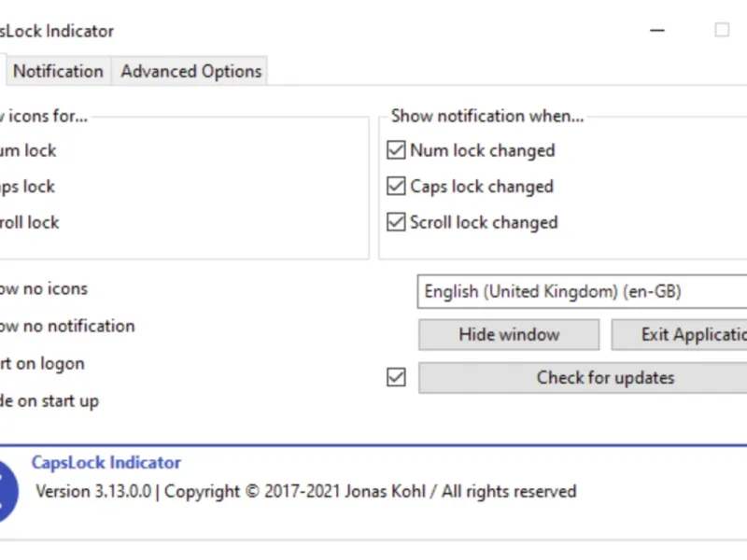Click the Version 3.13.0.0 copyright text

pos(306,492)
